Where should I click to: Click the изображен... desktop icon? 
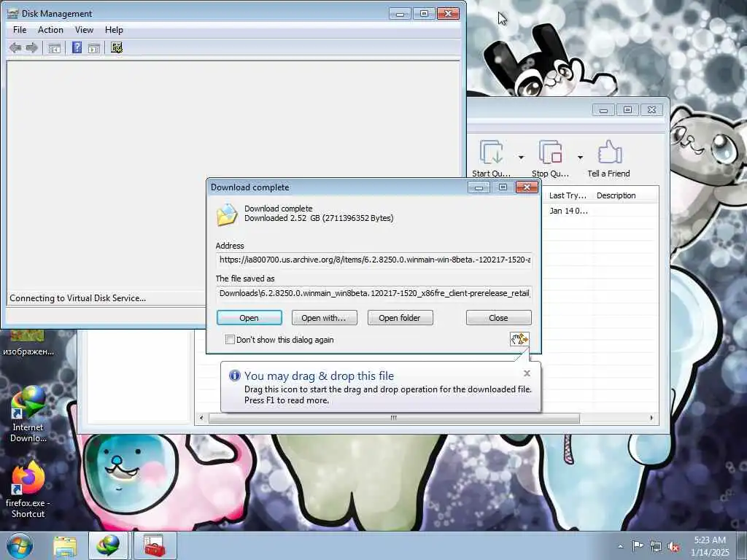click(x=28, y=343)
